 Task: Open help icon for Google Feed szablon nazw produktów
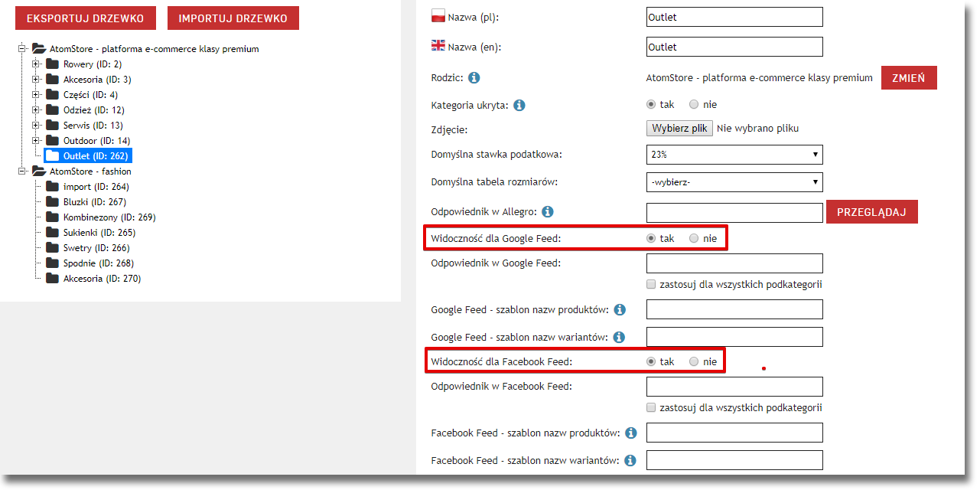(x=620, y=310)
